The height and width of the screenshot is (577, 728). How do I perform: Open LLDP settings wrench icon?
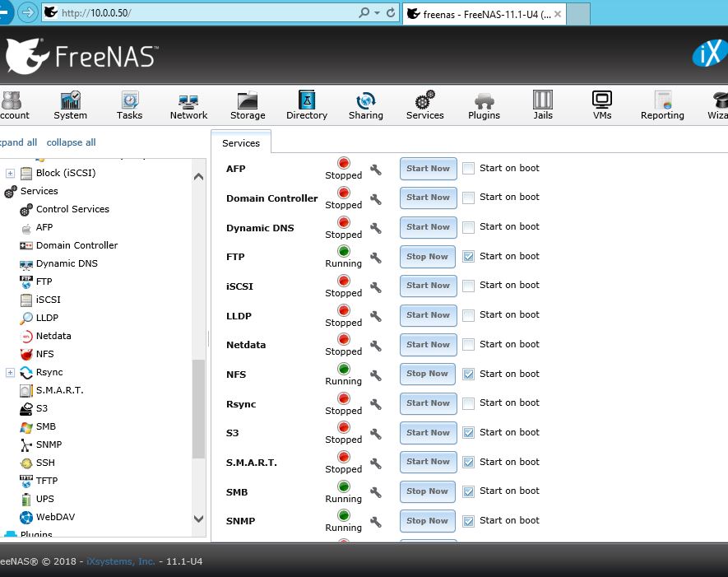(x=376, y=316)
